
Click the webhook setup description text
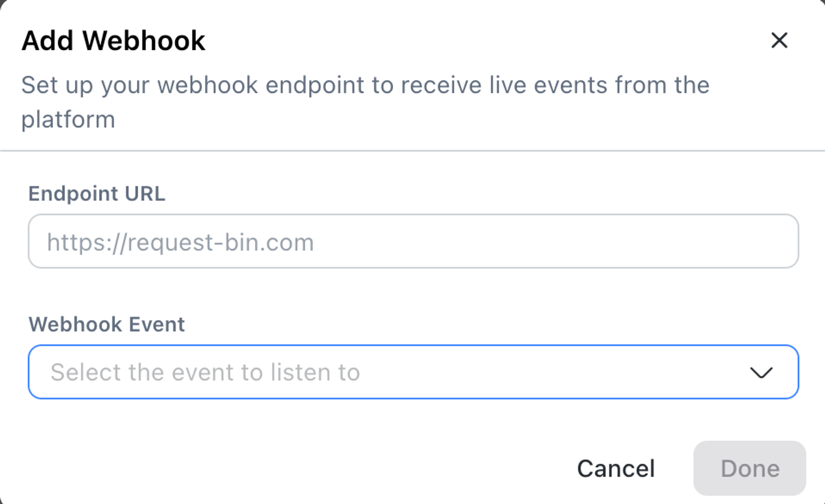(365, 85)
